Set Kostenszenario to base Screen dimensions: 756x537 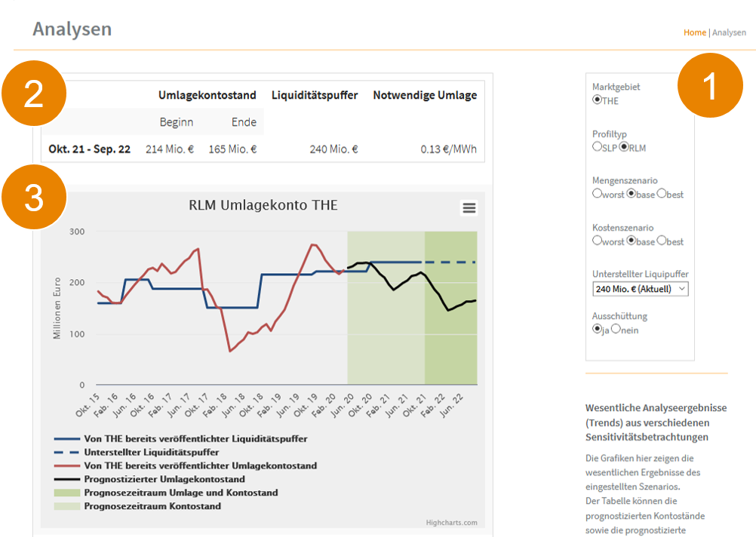click(631, 240)
